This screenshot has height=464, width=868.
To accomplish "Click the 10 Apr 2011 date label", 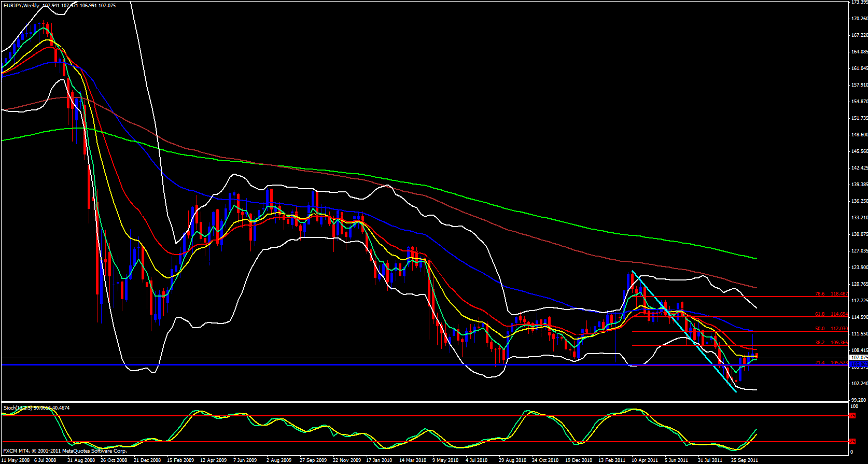I will click(x=645, y=460).
